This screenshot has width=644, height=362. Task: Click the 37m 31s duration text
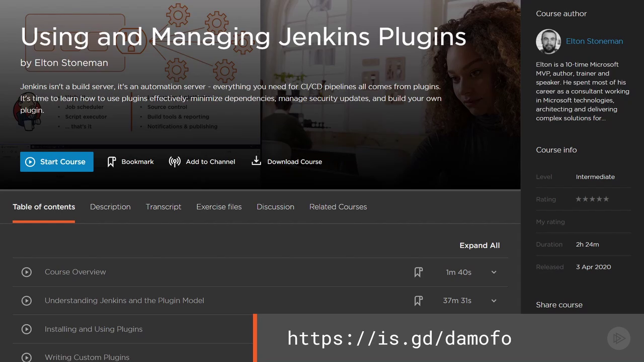pos(457,301)
